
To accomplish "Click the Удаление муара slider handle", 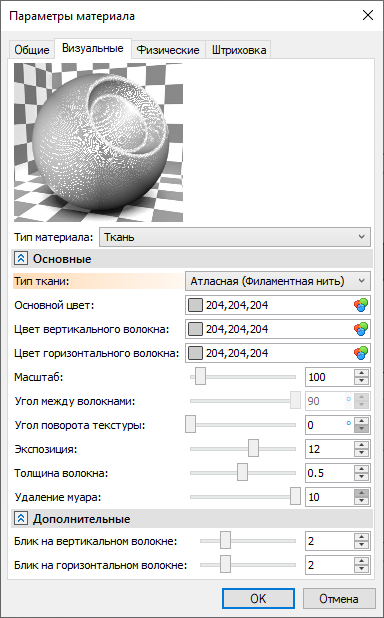I will [x=295, y=497].
